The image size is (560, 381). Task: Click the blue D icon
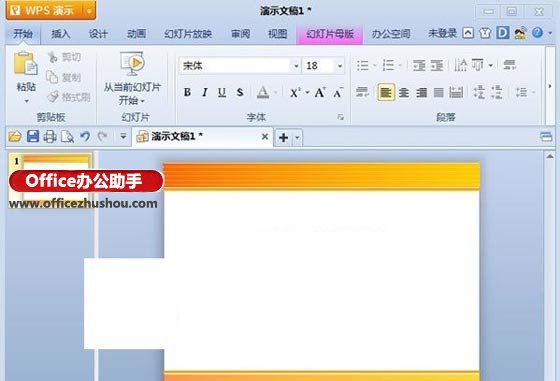(x=503, y=33)
